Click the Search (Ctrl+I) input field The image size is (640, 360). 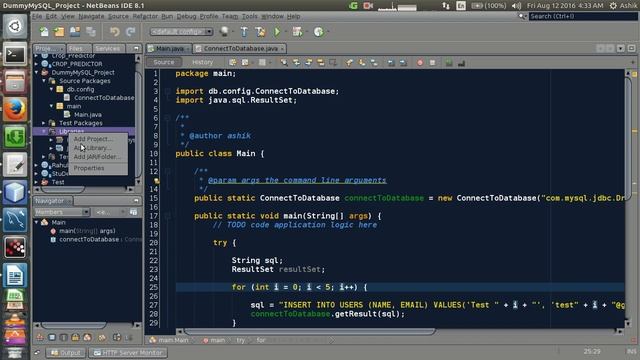point(582,16)
